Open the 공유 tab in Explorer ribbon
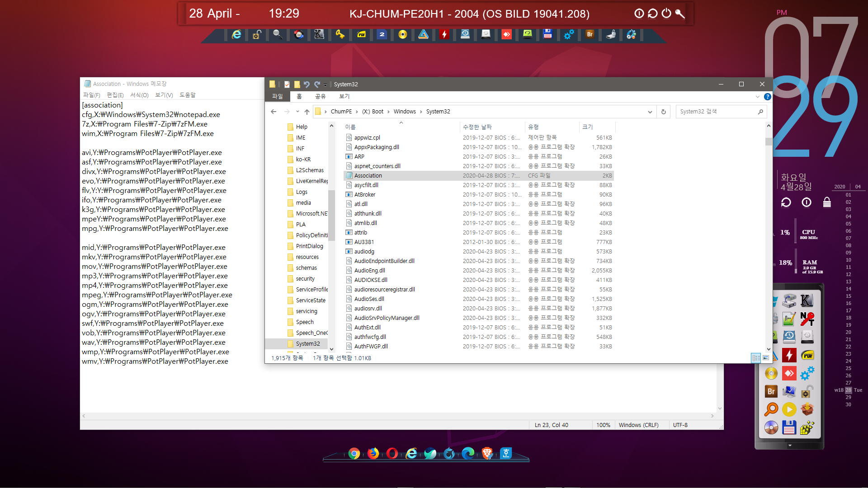 [x=320, y=96]
